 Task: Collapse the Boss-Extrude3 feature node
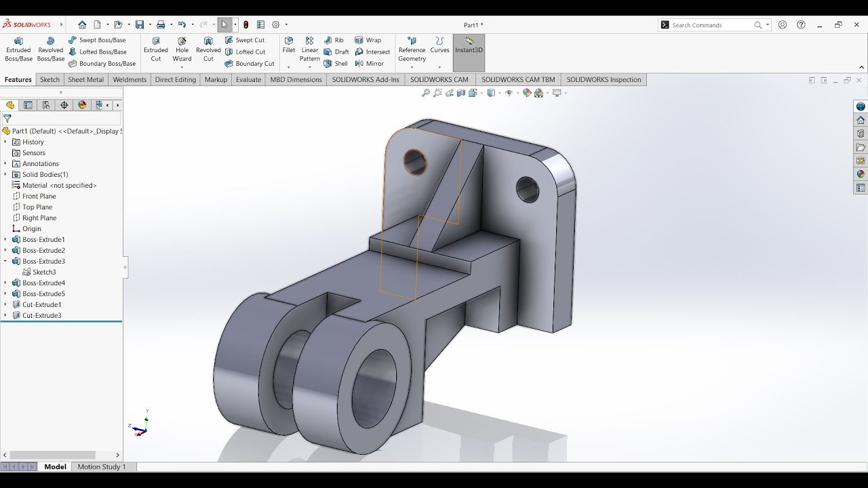[x=5, y=261]
